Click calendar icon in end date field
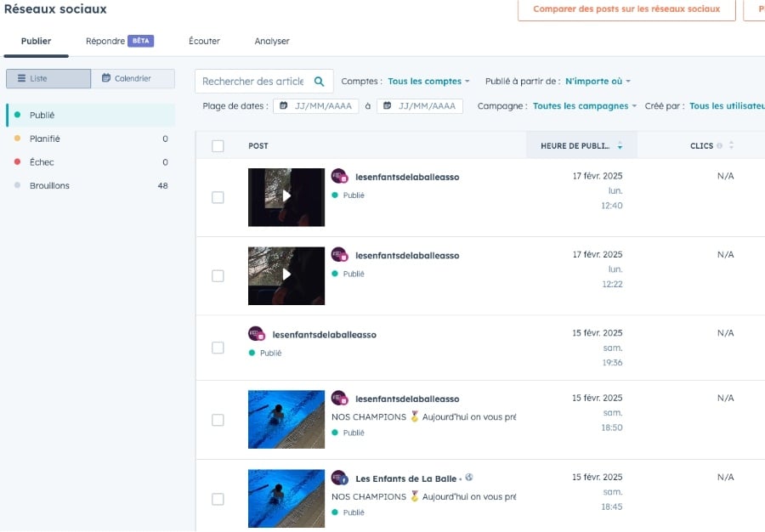The width and height of the screenshot is (765, 532). 387,105
